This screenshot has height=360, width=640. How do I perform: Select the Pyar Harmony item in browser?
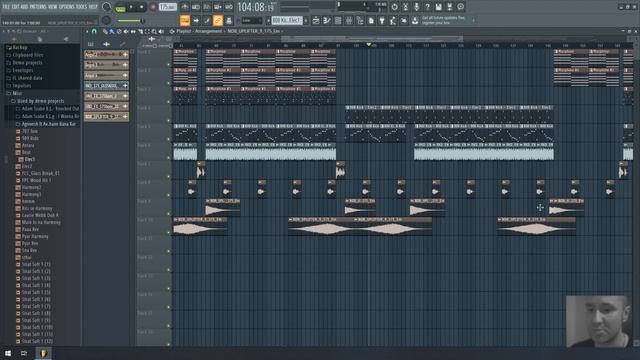point(35,236)
